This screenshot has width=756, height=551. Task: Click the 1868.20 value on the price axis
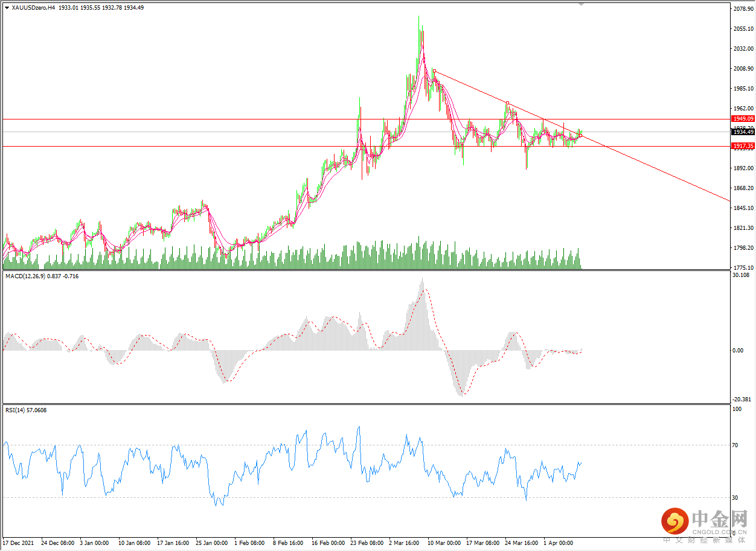[743, 188]
